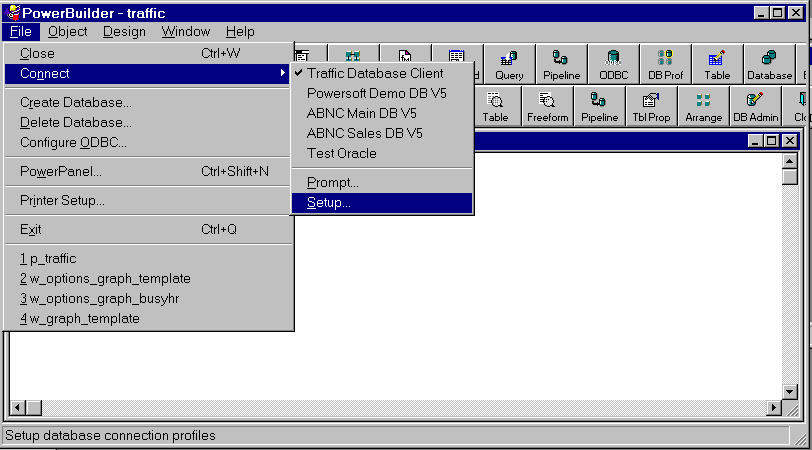Expand the Connect submenu entry
The height and width of the screenshot is (450, 812).
(148, 73)
